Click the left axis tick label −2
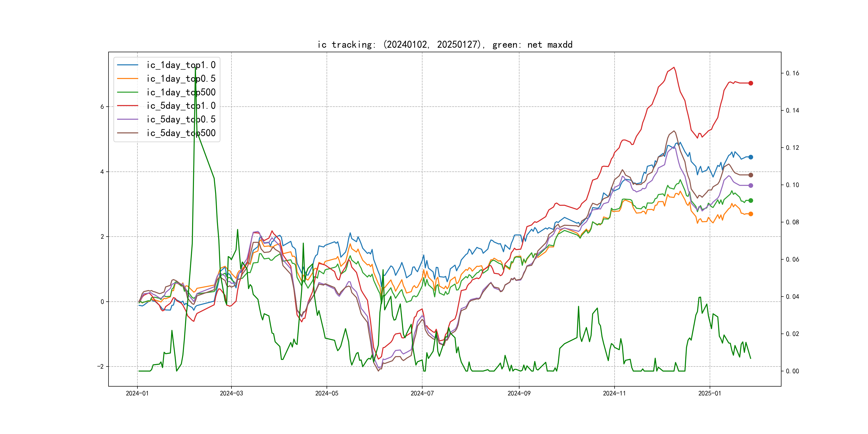Screen dimensions: 868x434 100,366
